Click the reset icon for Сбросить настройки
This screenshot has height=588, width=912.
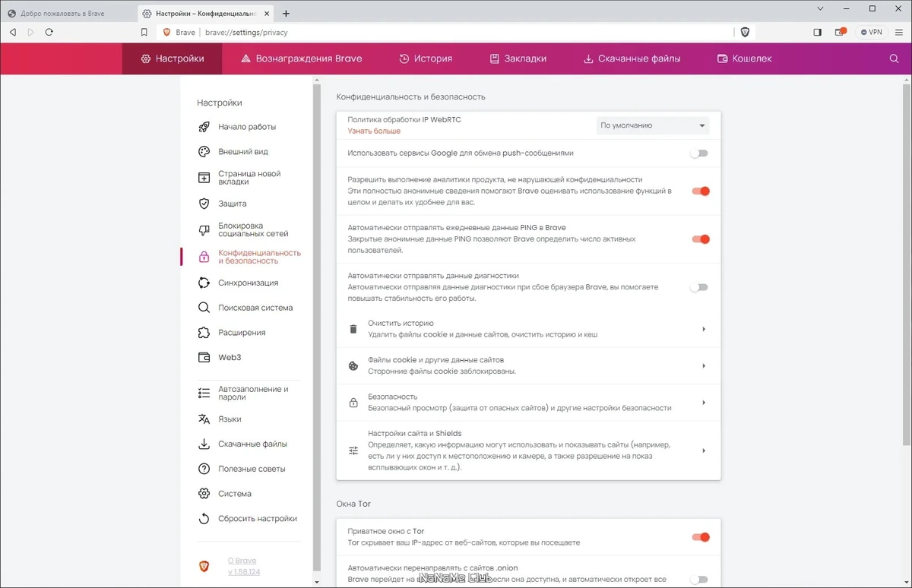(204, 519)
